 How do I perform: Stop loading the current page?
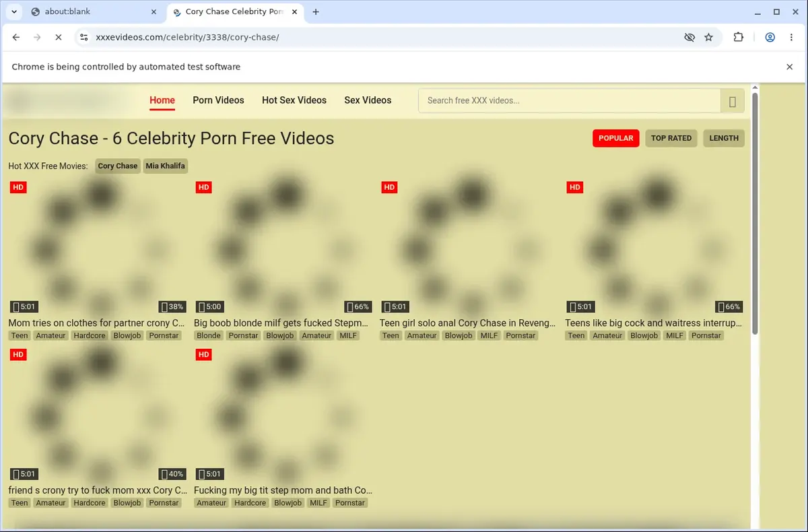(58, 38)
